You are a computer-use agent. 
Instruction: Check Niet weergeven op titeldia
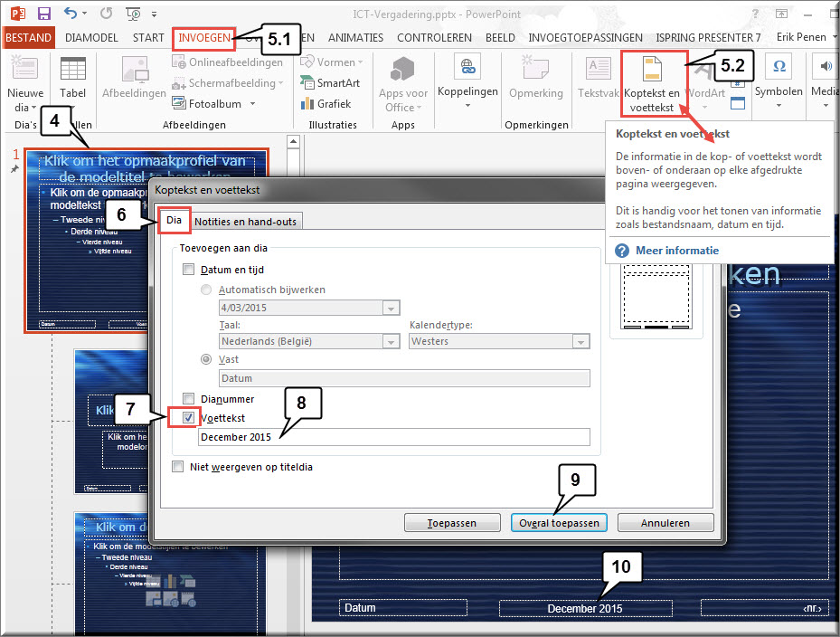tap(178, 467)
